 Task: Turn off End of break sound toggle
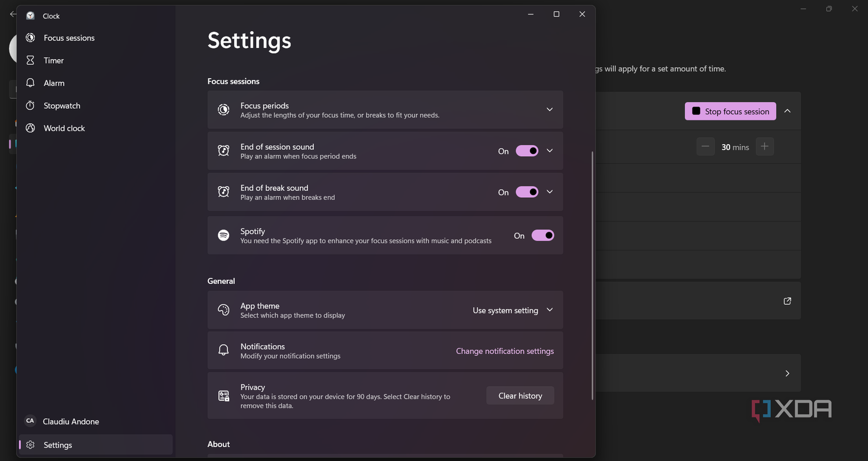[527, 192]
